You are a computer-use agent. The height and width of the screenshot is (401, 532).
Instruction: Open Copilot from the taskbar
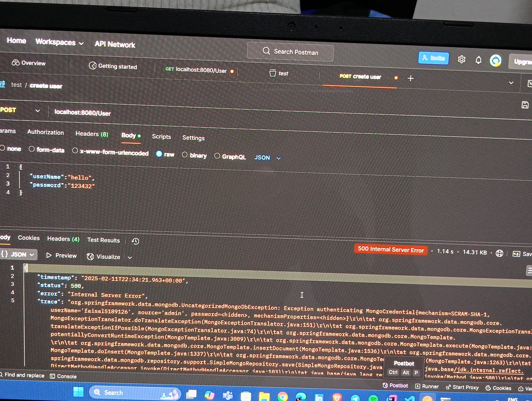click(209, 395)
